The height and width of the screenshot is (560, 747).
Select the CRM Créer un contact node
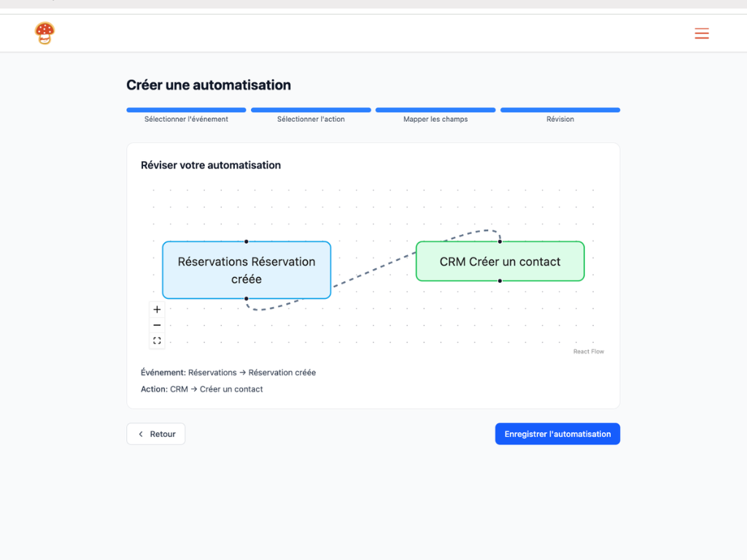(x=500, y=261)
